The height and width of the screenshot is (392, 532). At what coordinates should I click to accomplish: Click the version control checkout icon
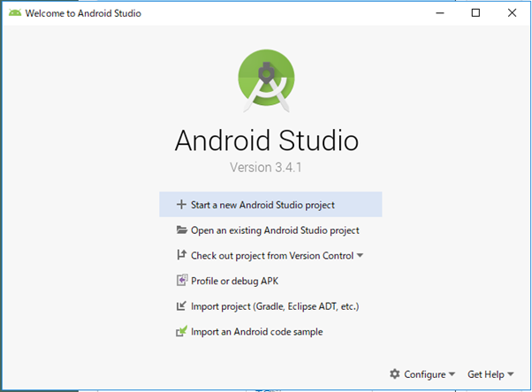[181, 255]
